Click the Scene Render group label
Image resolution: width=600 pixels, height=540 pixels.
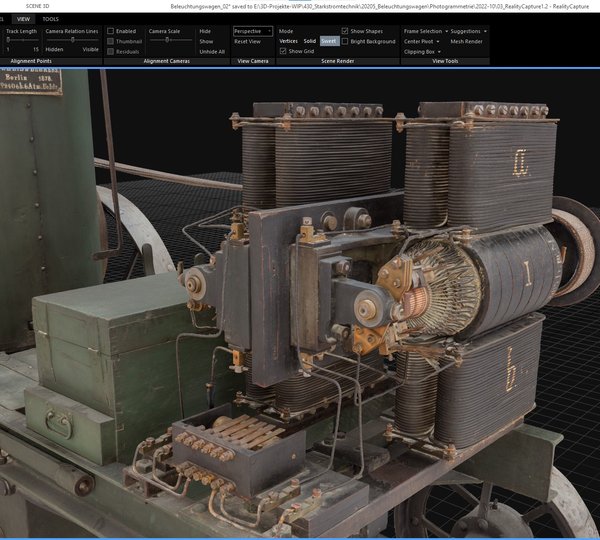338,61
